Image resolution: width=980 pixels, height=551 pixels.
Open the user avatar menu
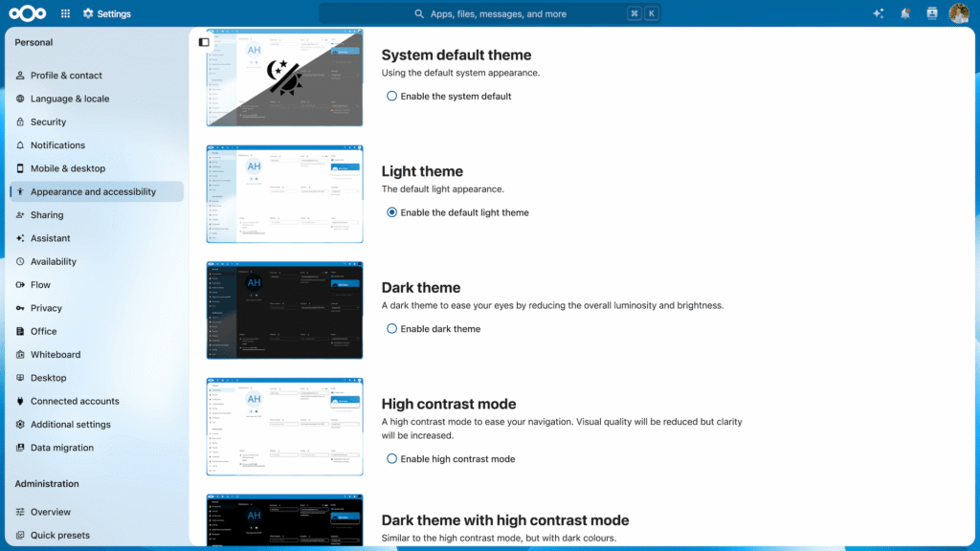tap(959, 13)
